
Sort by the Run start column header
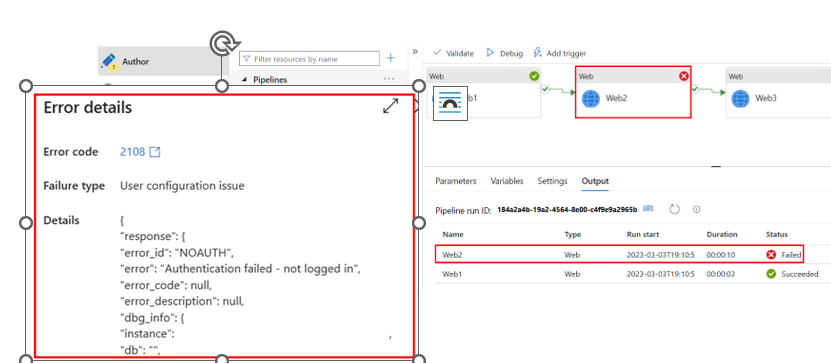point(643,234)
